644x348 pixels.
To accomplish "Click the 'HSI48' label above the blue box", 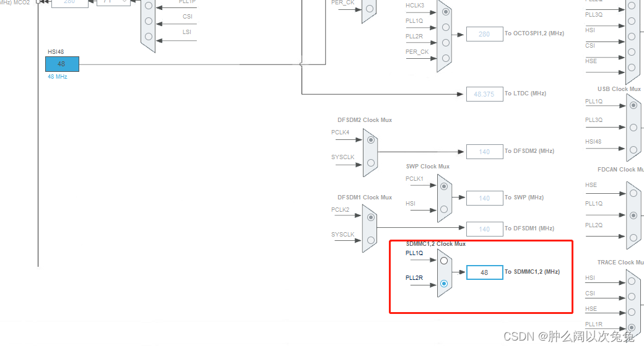I will pyautogui.click(x=56, y=52).
